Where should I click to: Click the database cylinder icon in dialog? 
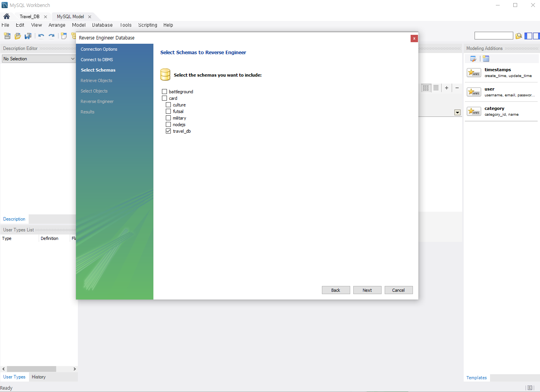point(165,75)
